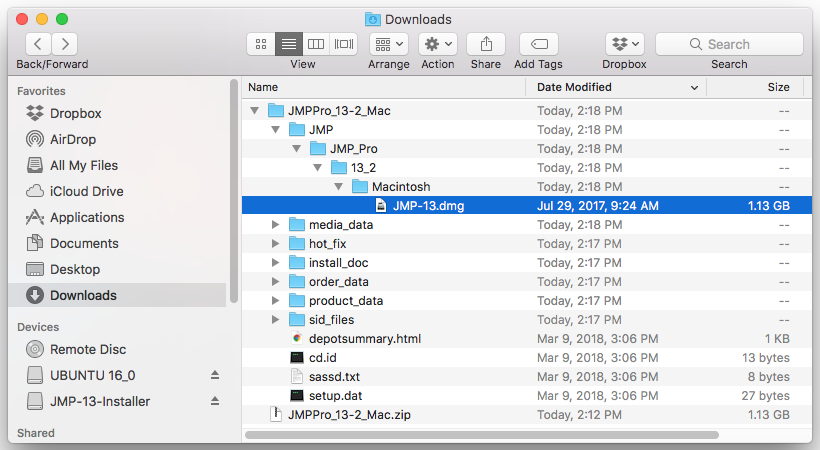Viewport: 820px width, 450px height.
Task: Switch to Cover Flow view
Action: 344,44
